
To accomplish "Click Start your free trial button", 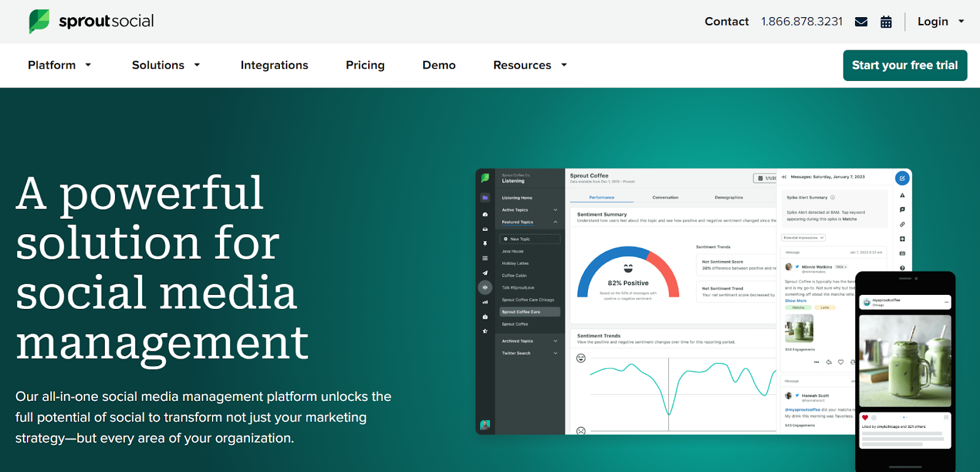I will 905,66.
